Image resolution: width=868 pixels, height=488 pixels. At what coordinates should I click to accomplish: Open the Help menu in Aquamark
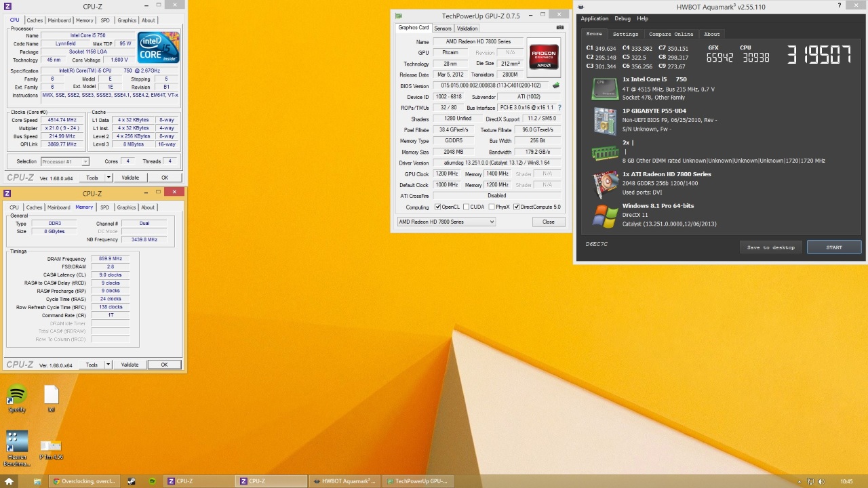[642, 18]
